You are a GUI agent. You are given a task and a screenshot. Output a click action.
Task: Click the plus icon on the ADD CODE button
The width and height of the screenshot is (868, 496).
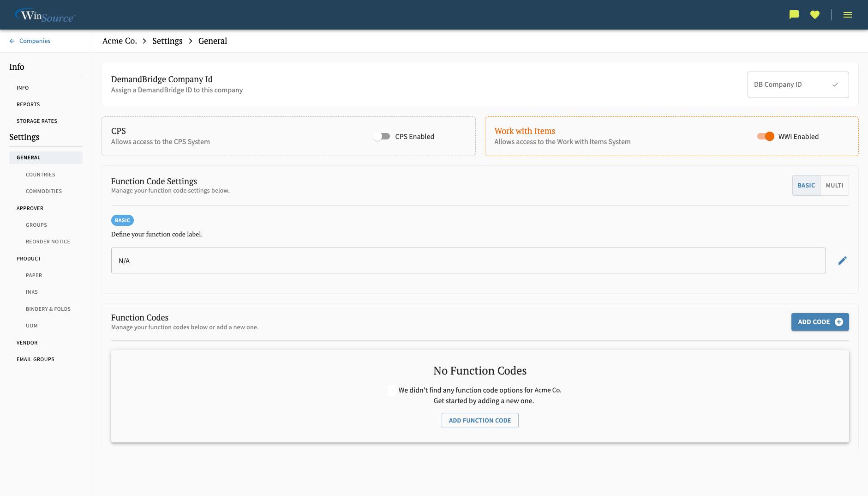point(839,322)
